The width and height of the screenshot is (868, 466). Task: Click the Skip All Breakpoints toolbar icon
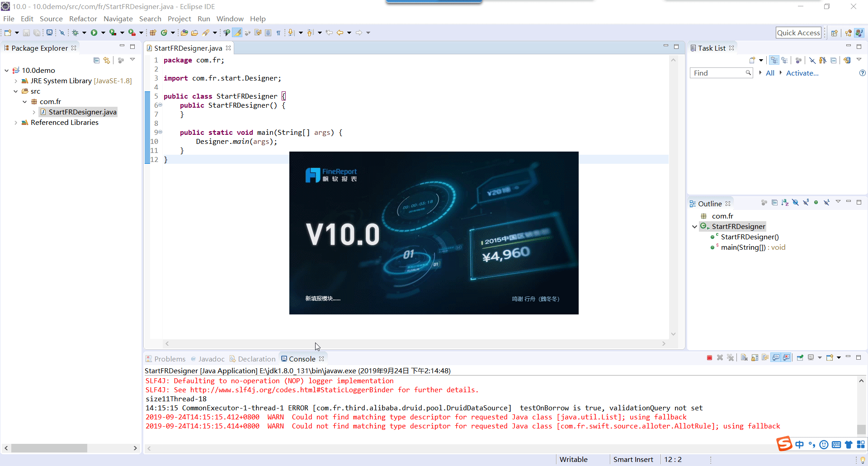[x=62, y=33]
